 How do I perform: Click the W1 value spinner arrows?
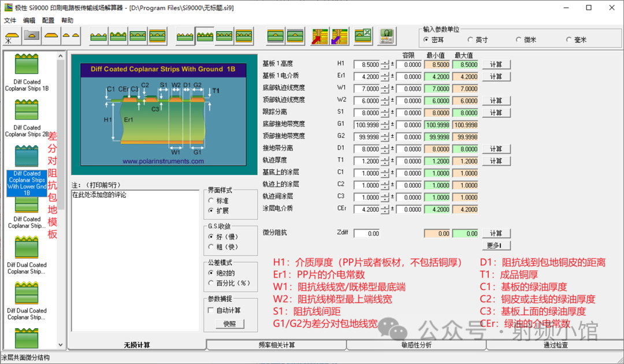[x=385, y=89]
